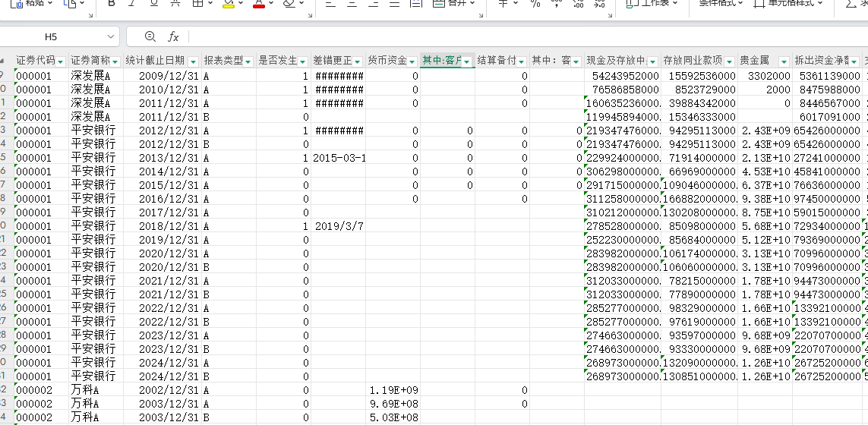Select cell with value 3302000
This screenshot has height=425, width=868.
765,76
